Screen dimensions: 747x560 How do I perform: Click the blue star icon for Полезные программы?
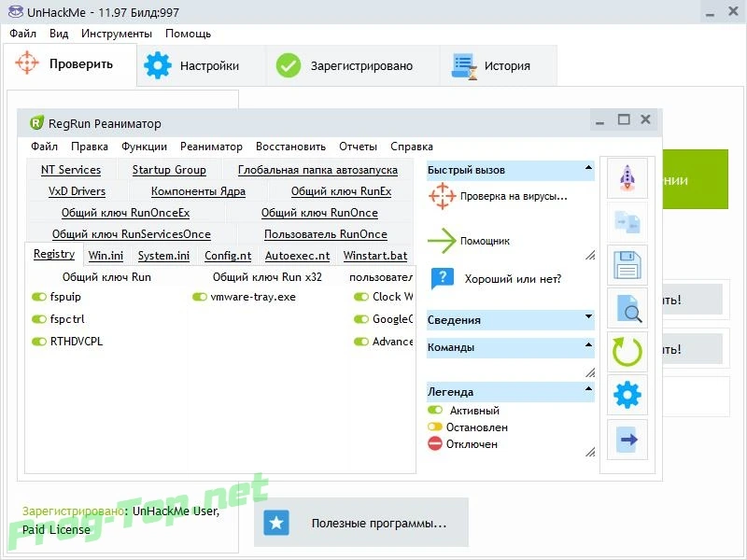pos(276,523)
